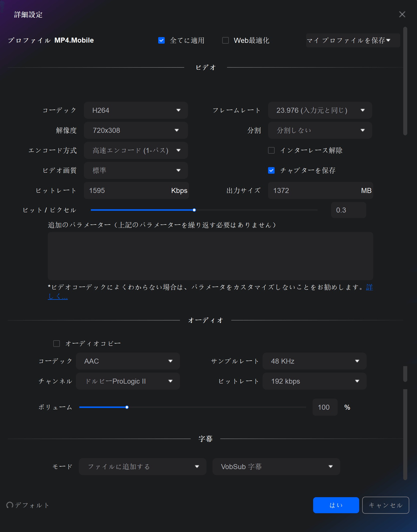Click the はい confirm button
The image size is (417, 532).
[x=336, y=505]
